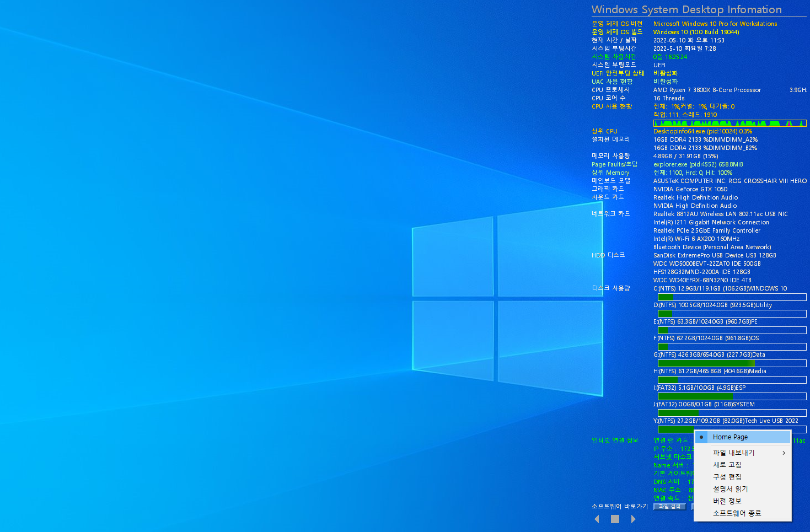
Task: Choose 구성 편집 from the context menu
Action: 743,477
